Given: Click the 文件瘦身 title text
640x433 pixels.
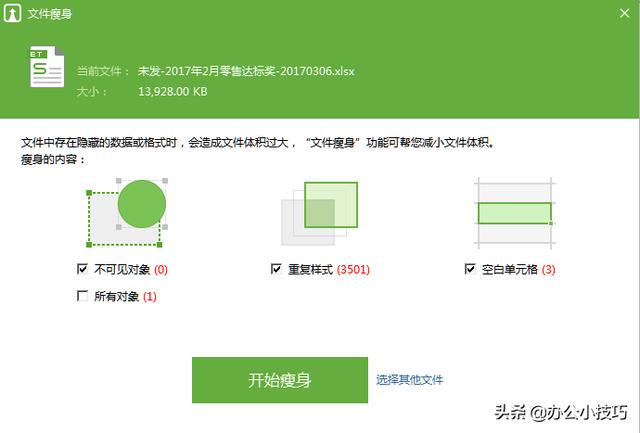Looking at the screenshot, I should click(x=49, y=14).
